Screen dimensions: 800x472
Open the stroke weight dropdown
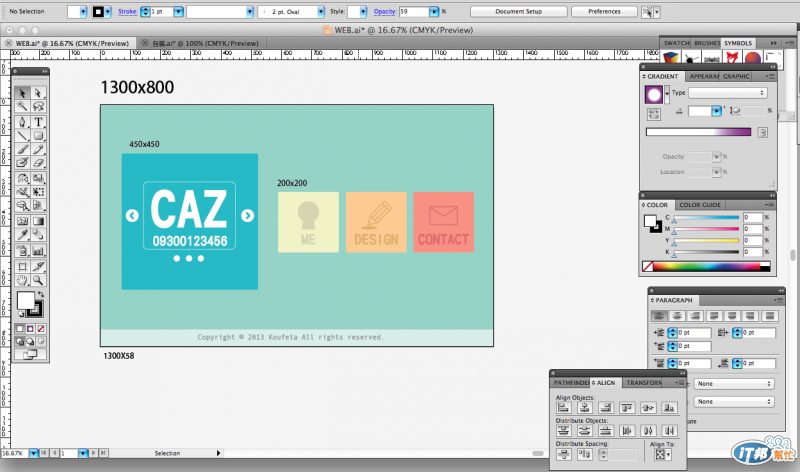click(x=178, y=11)
